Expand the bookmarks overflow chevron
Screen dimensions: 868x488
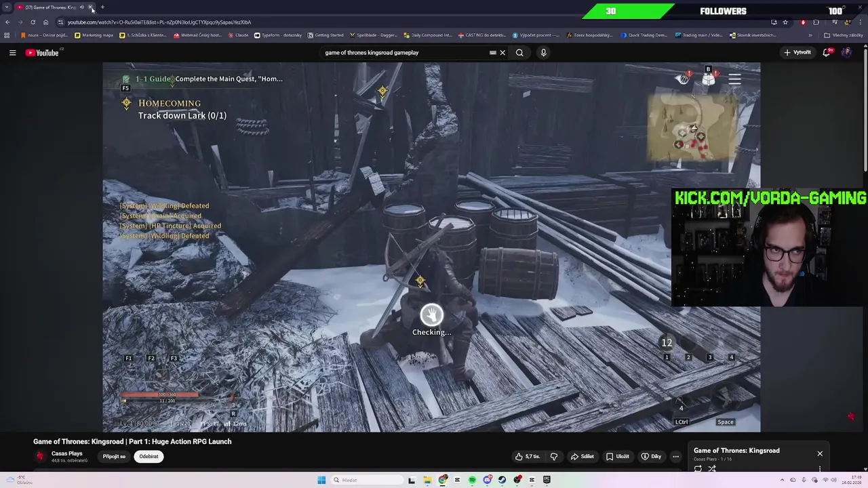[x=810, y=35]
